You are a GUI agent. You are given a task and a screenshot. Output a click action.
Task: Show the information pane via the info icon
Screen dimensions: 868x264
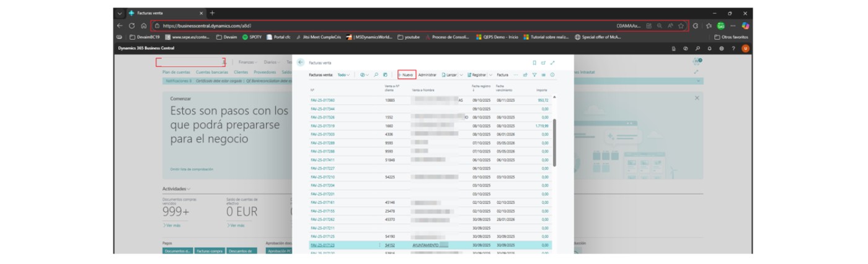point(552,75)
